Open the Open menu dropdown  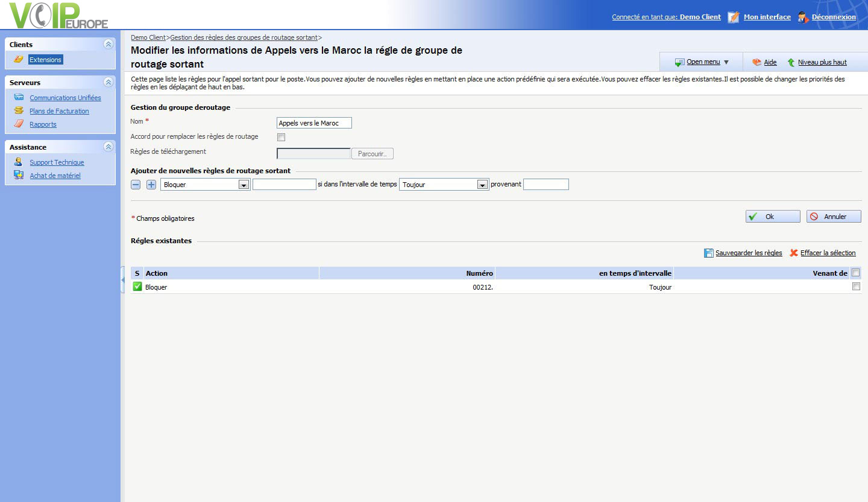(703, 62)
